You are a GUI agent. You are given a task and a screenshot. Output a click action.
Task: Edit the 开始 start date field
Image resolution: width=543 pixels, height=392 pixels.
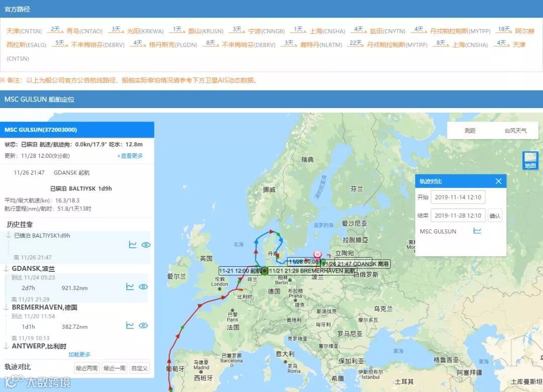click(x=458, y=197)
